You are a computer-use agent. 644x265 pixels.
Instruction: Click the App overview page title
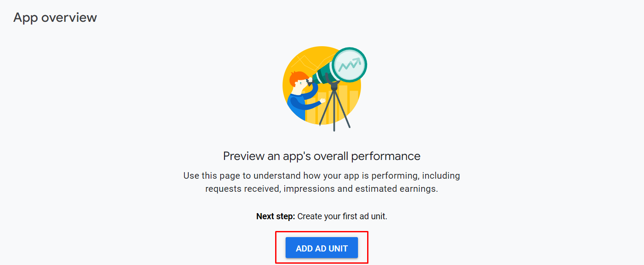point(55,17)
